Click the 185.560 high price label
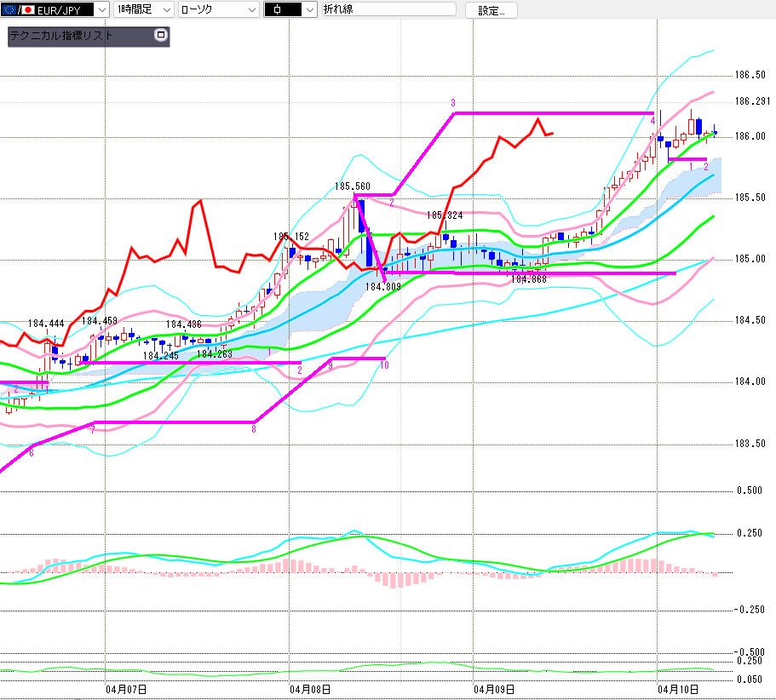The width and height of the screenshot is (776, 700). 352,186
